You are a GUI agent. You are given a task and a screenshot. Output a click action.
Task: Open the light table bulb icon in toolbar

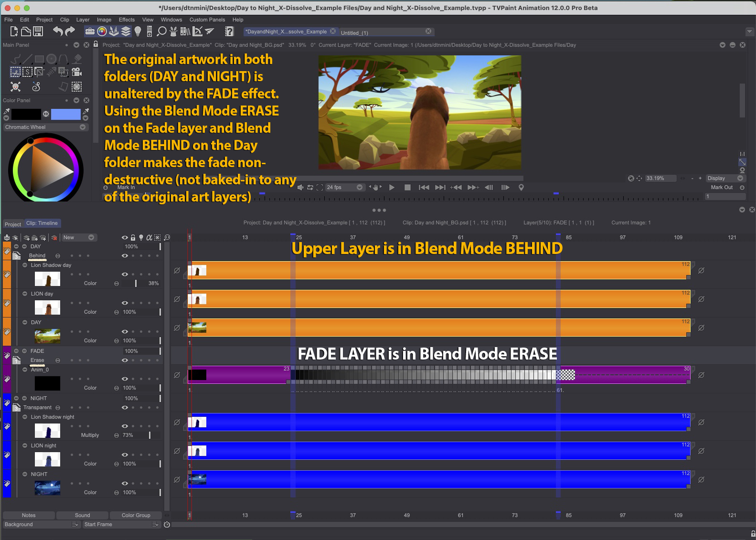[x=138, y=32]
